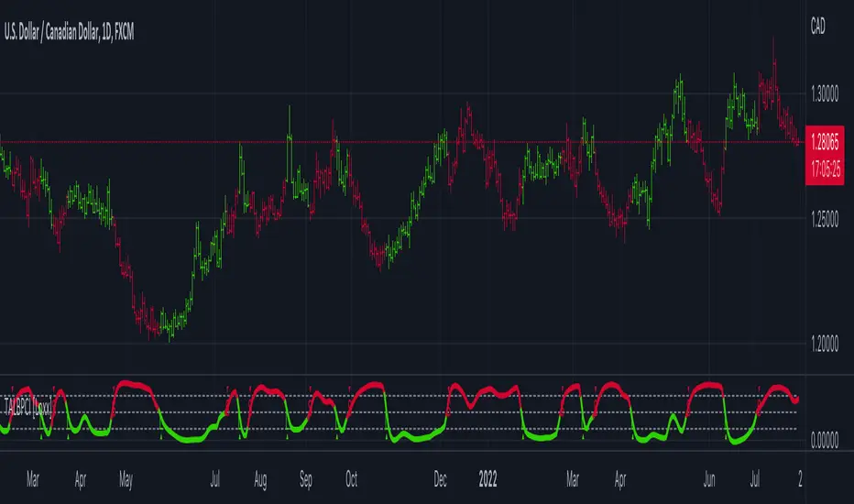Select the 1.25000 price axis label

pos(825,220)
